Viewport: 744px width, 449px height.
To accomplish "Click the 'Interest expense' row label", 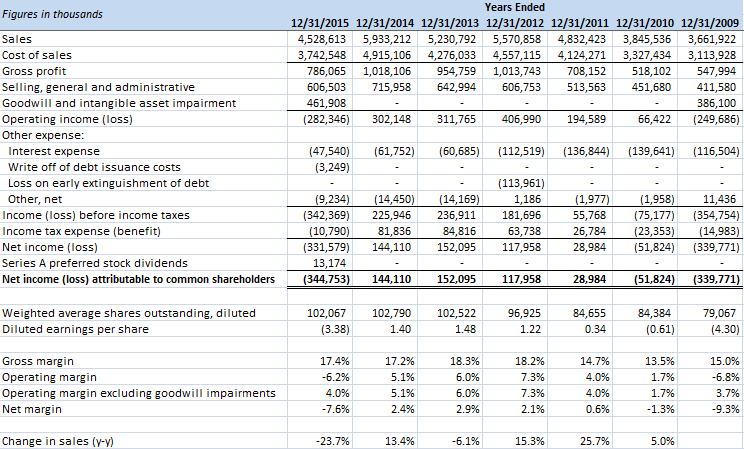I will 54,151.
